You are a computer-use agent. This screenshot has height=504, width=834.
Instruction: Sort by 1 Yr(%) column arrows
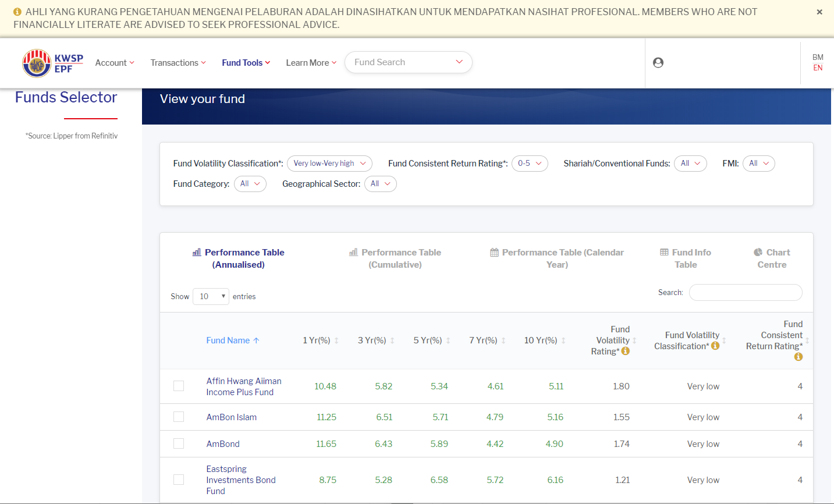pyautogui.click(x=336, y=340)
